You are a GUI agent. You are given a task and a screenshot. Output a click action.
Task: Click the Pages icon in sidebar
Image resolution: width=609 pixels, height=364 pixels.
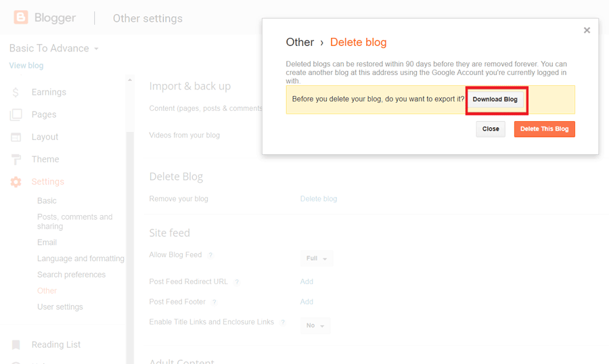tap(16, 115)
